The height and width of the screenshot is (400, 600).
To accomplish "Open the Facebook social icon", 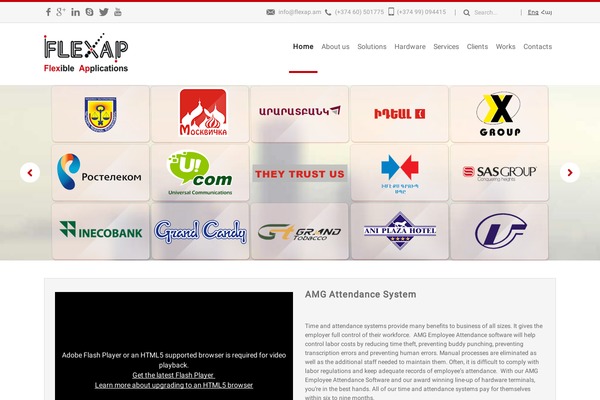I will pyautogui.click(x=48, y=12).
